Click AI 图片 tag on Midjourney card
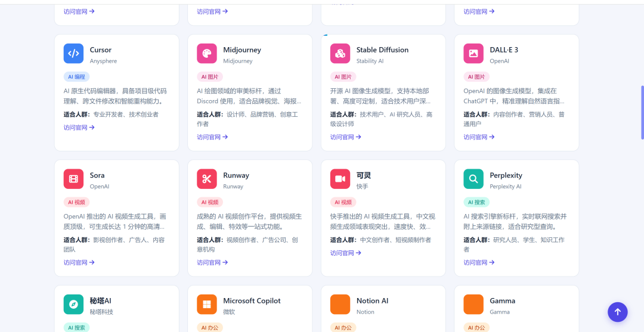Image resolution: width=644 pixels, height=332 pixels. (210, 77)
